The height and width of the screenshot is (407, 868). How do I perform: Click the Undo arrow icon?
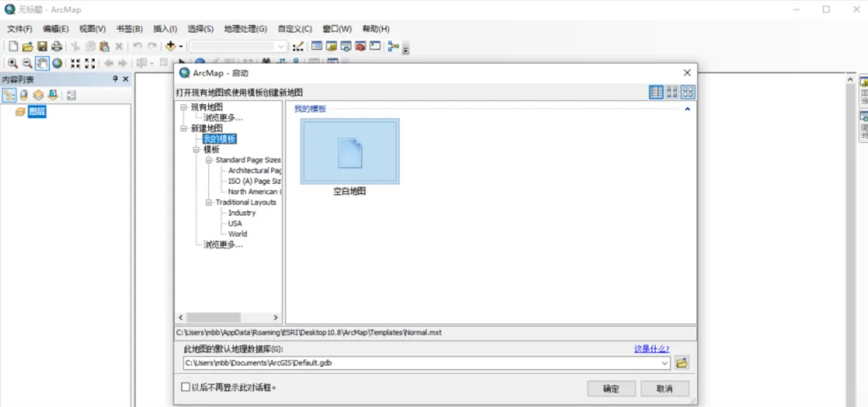(137, 47)
